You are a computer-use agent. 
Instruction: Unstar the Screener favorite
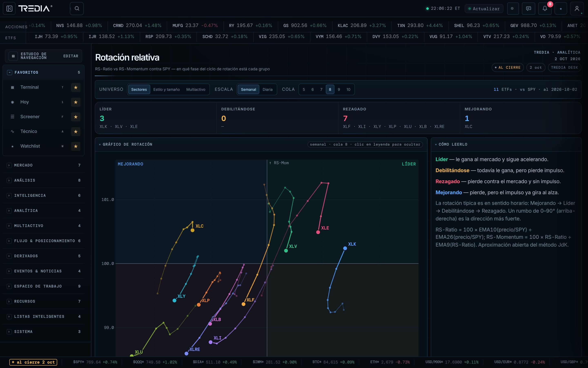[x=76, y=117]
